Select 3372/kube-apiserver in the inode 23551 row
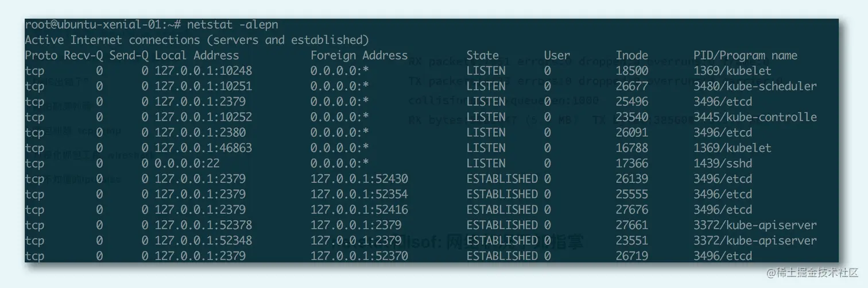This screenshot has height=288, width=868. click(755, 241)
